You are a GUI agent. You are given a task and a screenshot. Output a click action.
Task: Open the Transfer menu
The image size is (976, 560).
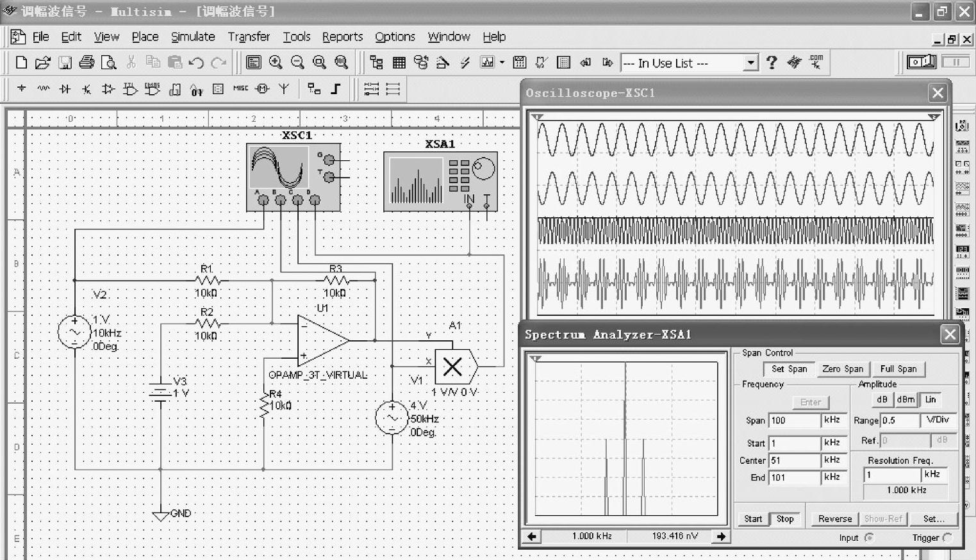point(249,37)
